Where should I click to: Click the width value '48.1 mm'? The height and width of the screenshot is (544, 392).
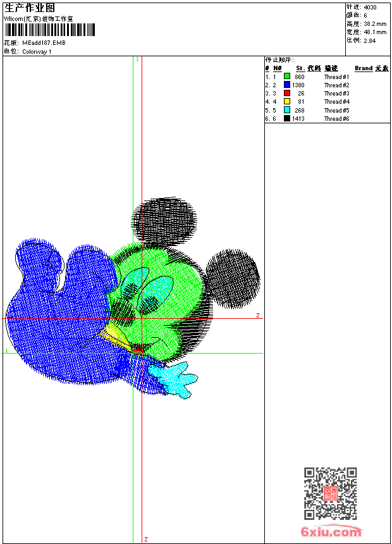tap(375, 32)
